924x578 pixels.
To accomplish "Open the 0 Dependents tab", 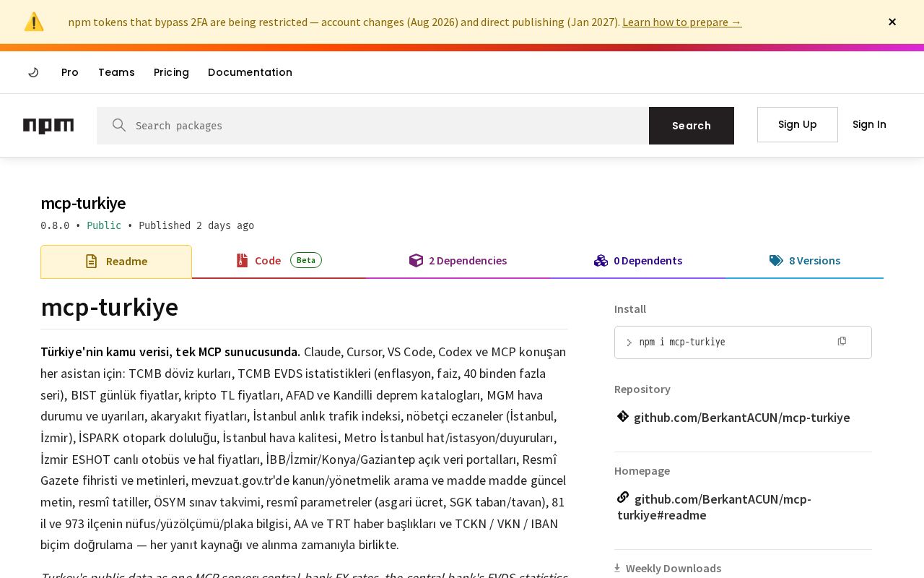I will [637, 261].
